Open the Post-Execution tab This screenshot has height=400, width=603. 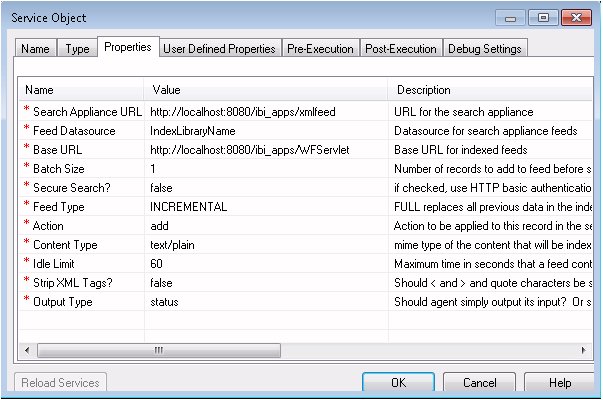401,48
